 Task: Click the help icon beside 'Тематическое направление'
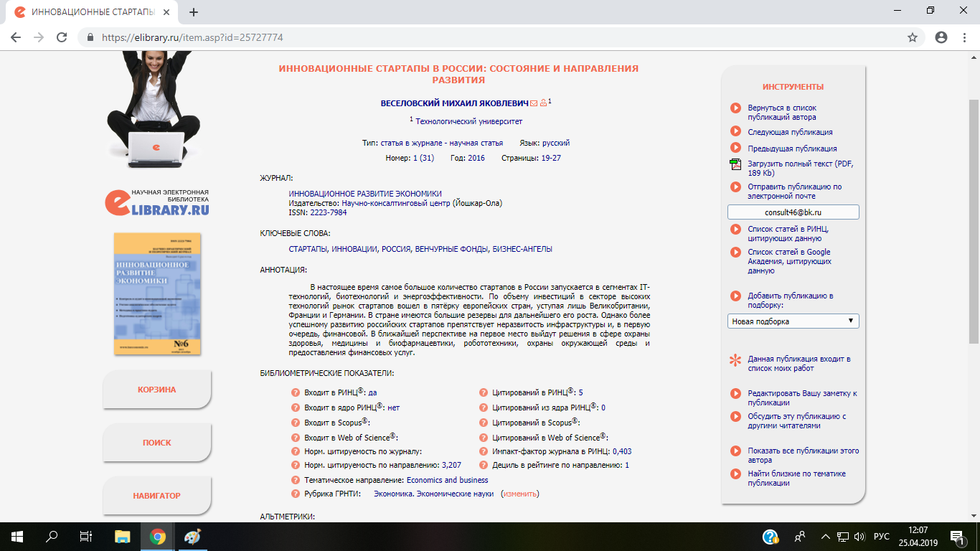(296, 480)
